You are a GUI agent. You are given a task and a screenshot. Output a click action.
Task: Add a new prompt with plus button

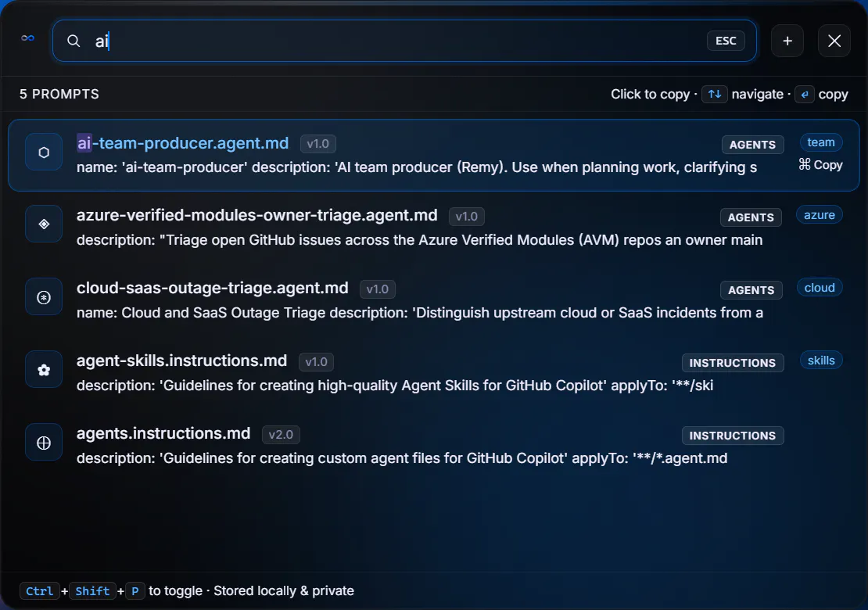pos(787,41)
